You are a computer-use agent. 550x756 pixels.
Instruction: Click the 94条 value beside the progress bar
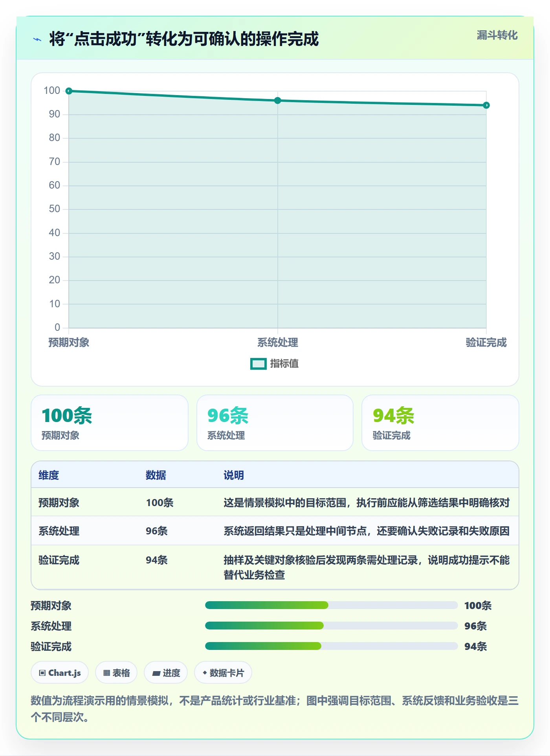(475, 646)
